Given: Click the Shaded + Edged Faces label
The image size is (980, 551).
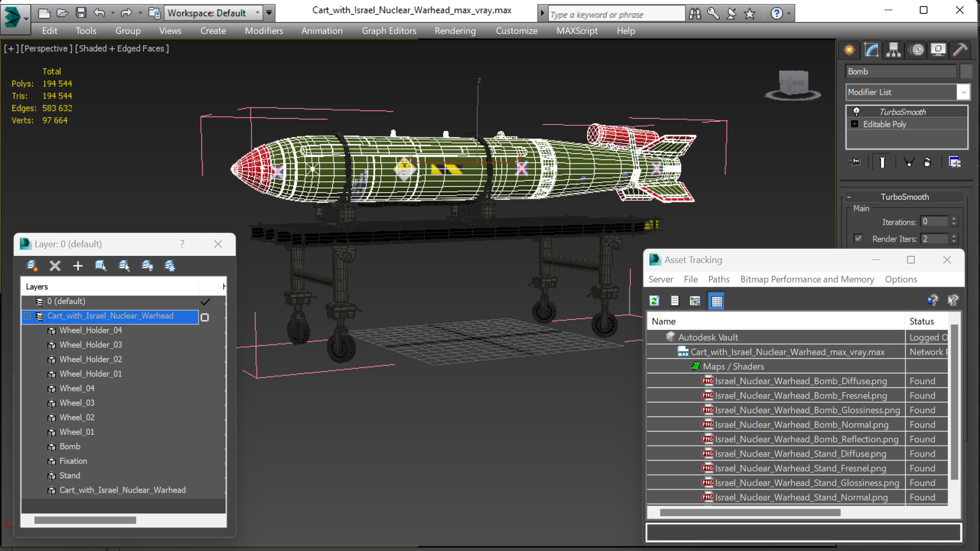Looking at the screenshot, I should (122, 48).
